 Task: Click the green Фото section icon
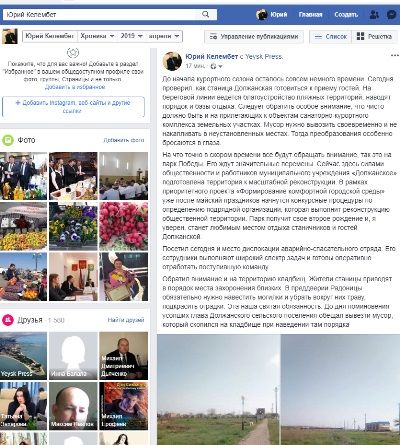tap(8, 140)
